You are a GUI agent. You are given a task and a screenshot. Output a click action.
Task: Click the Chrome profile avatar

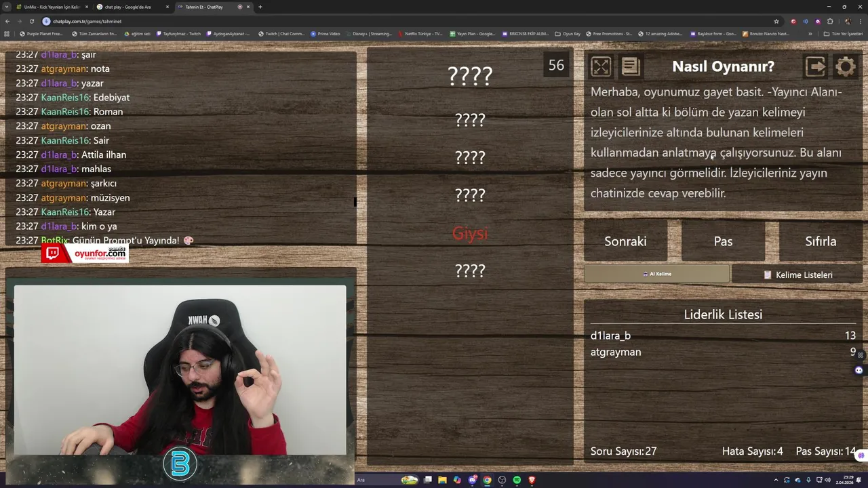848,21
